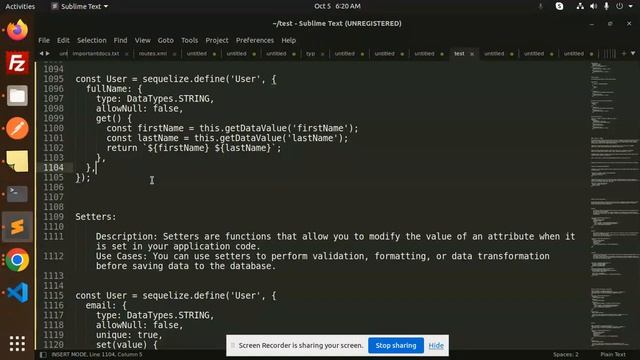Click line number 1104 in gutter

tap(53, 168)
